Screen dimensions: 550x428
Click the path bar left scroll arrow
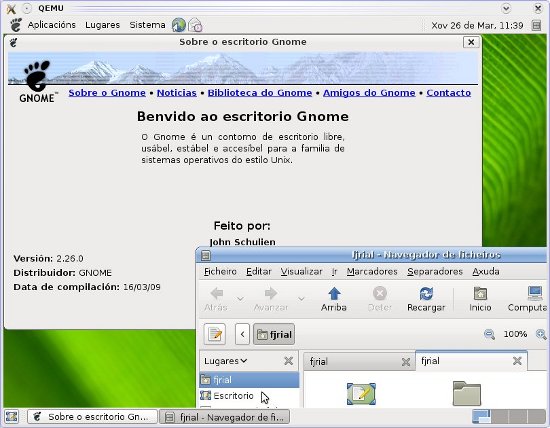point(242,334)
